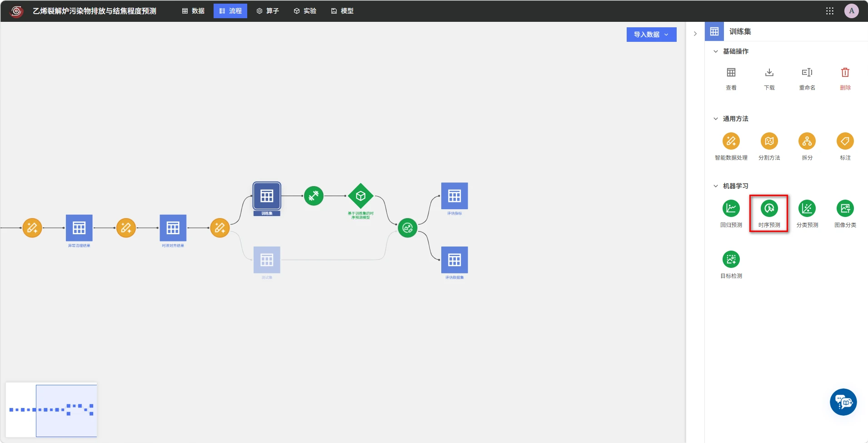The image size is (868, 443).
Task: Click the red 删除 (delete) trash icon
Action: click(x=845, y=72)
